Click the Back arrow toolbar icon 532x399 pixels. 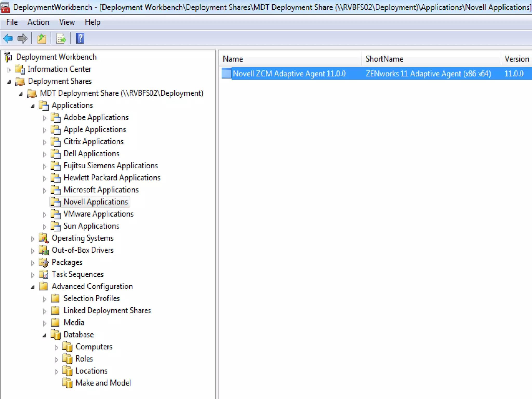8,39
